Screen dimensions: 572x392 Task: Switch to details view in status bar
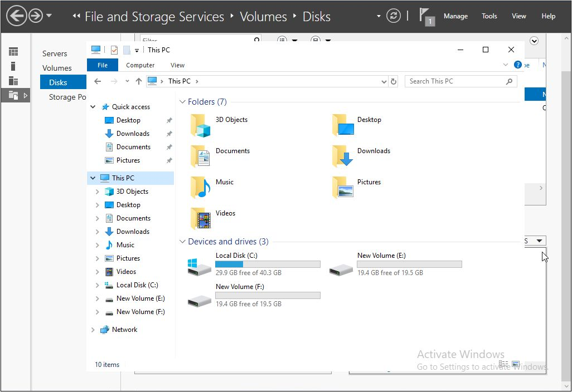504,364
